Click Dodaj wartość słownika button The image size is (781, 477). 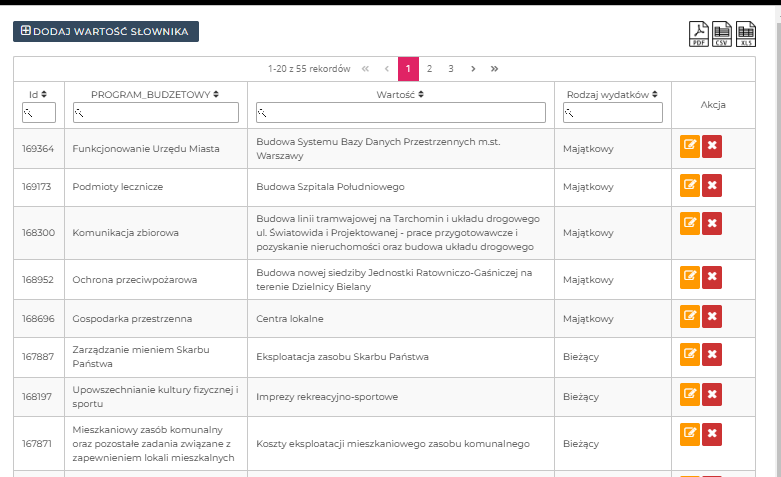106,32
